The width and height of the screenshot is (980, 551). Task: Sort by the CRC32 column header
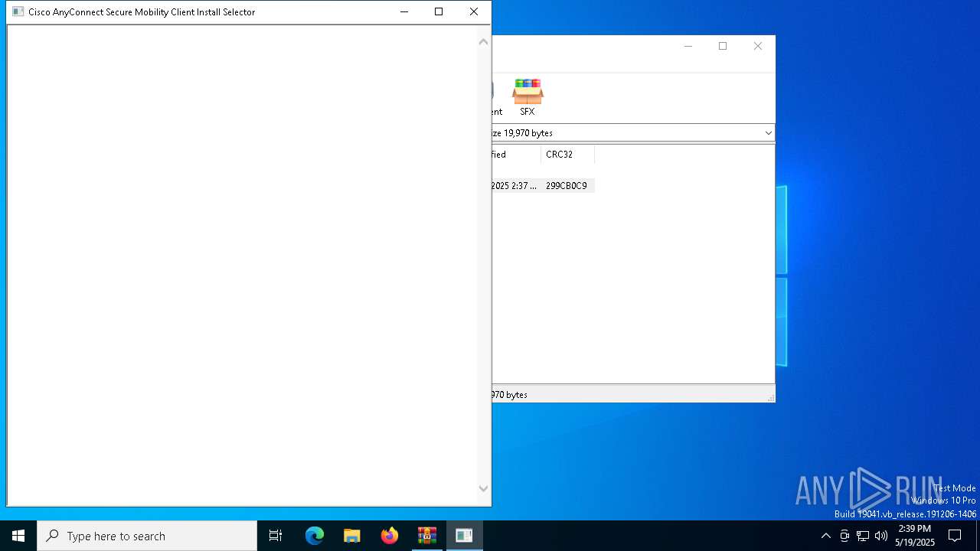point(567,155)
